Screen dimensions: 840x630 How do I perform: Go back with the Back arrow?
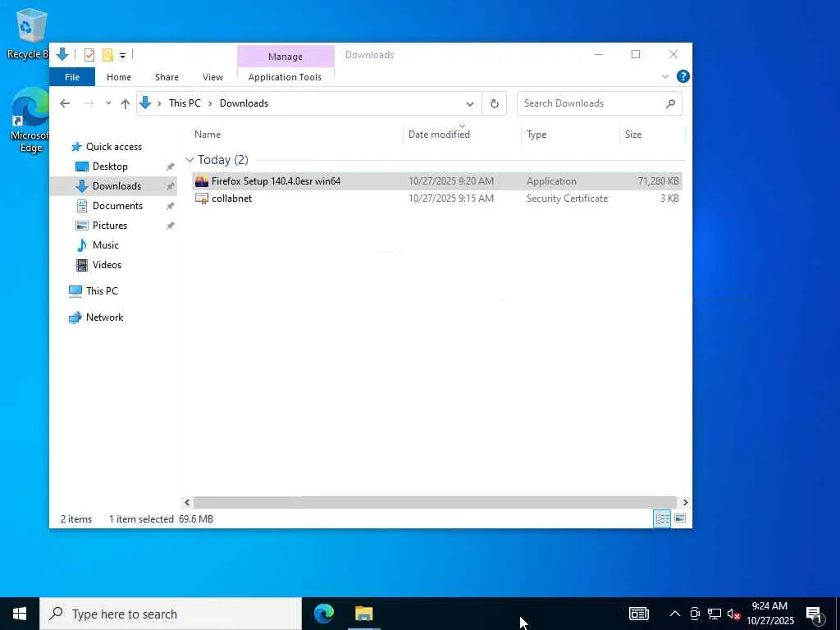coord(65,103)
